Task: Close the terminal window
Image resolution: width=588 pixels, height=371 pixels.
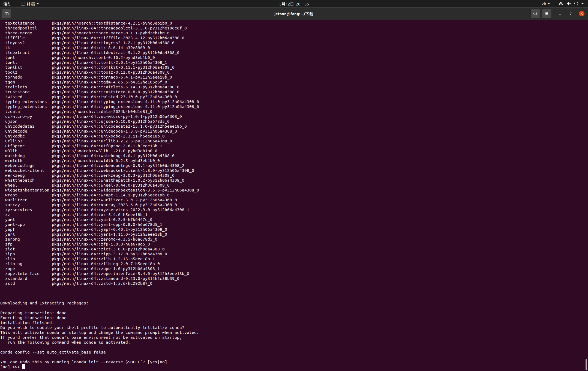Action: pyautogui.click(x=581, y=14)
